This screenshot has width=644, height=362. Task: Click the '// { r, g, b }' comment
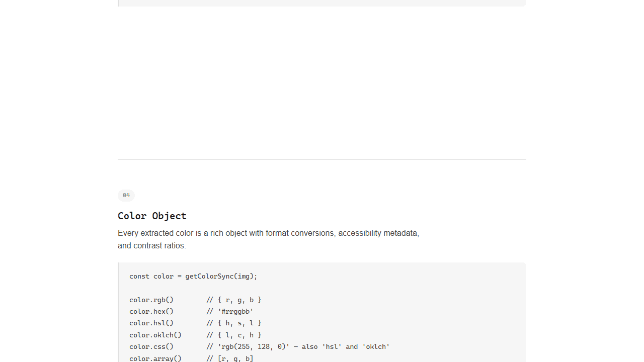(x=234, y=300)
